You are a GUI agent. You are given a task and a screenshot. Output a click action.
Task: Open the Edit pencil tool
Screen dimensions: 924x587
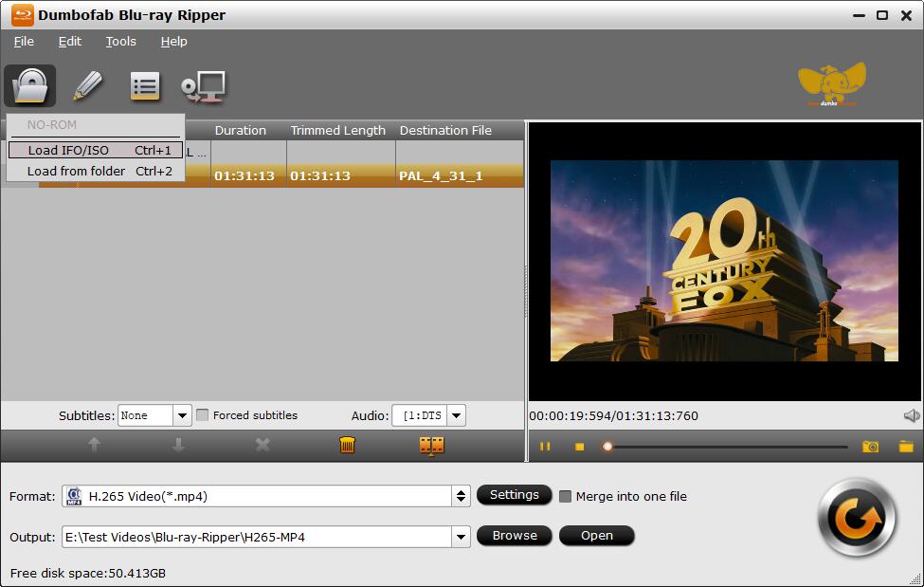(x=87, y=86)
